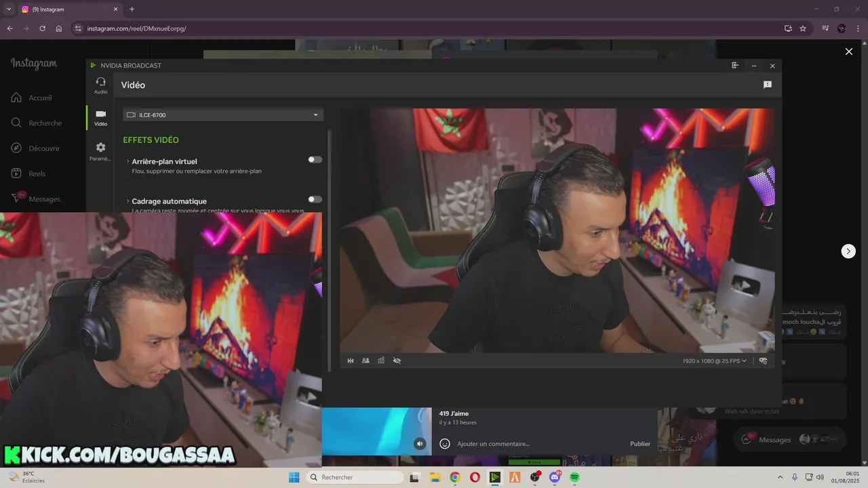Open Opera from the taskbar

tap(475, 477)
